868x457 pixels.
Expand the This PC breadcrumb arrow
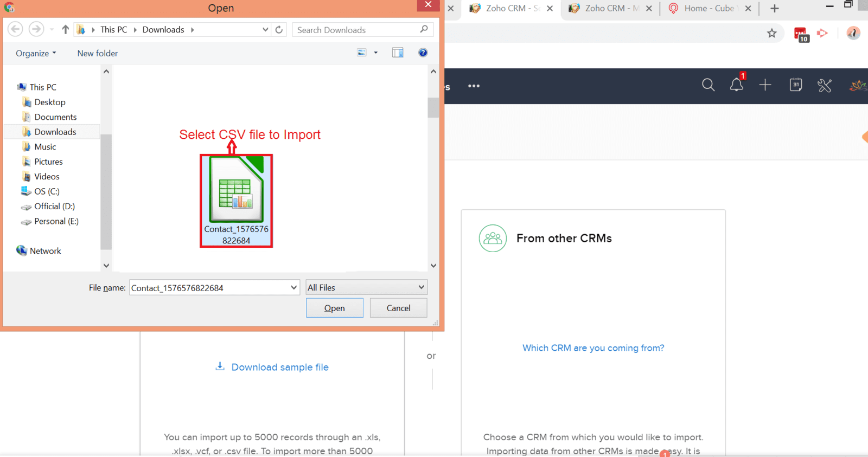click(x=135, y=30)
